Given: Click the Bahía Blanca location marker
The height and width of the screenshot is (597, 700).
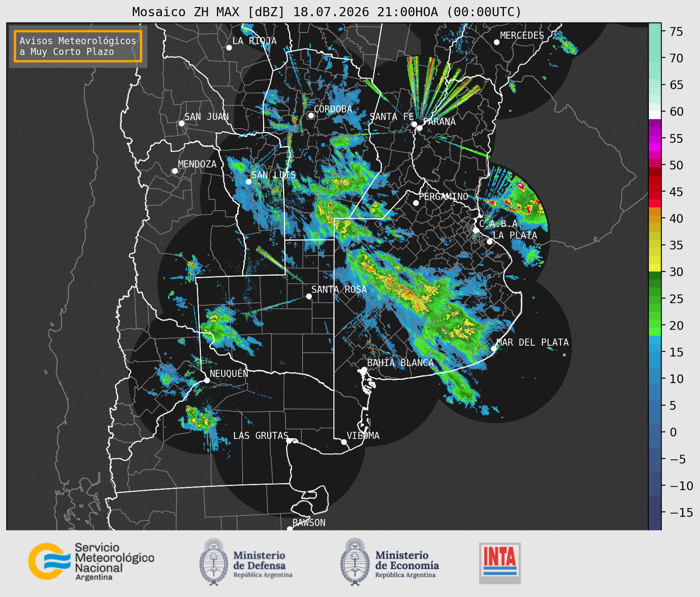Looking at the screenshot, I should [x=364, y=369].
